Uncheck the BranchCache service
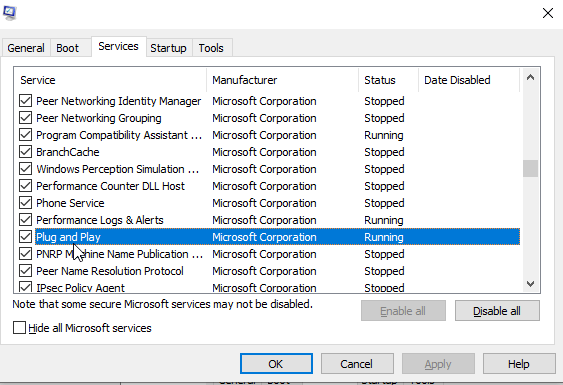The image size is (563, 385). pos(25,152)
